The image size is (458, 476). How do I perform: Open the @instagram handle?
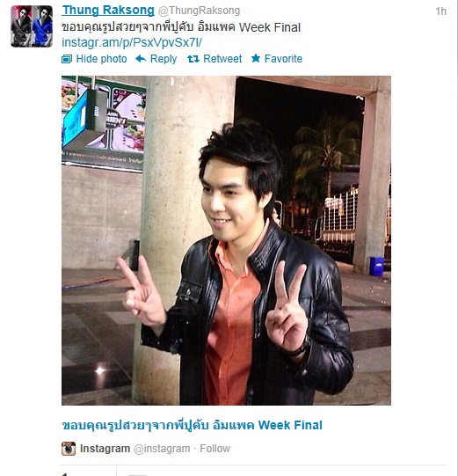click(x=162, y=449)
